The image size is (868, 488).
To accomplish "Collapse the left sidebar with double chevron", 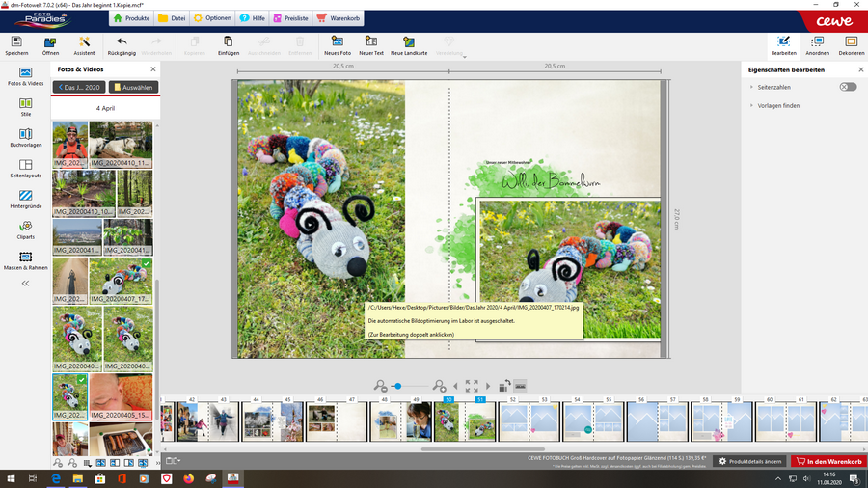I will click(x=26, y=284).
